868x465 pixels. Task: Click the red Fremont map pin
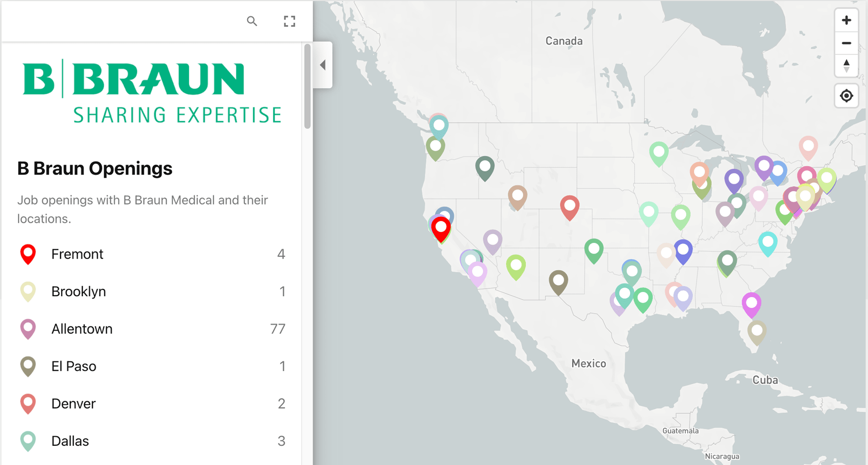(441, 228)
